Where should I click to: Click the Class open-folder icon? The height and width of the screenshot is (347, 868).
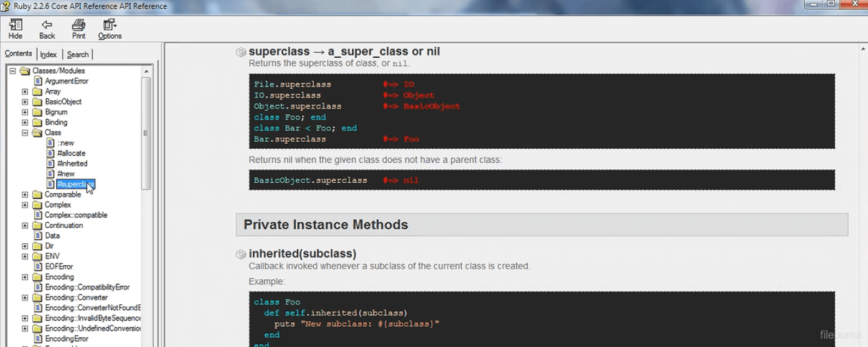point(37,133)
